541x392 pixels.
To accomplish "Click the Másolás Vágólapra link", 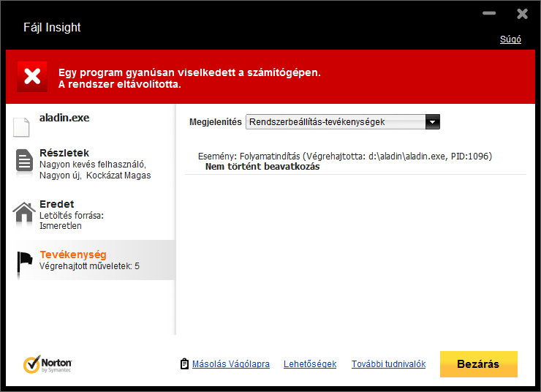I will pyautogui.click(x=231, y=364).
